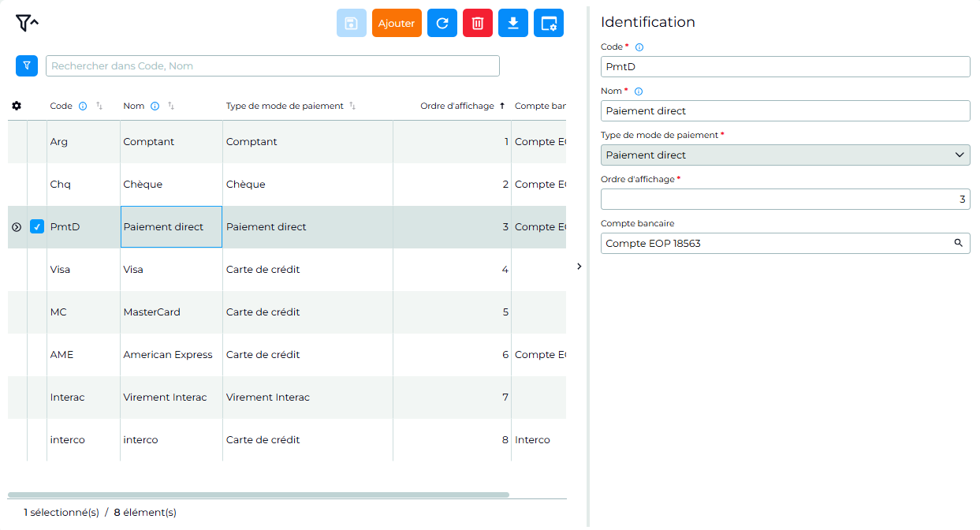Image resolution: width=980 pixels, height=530 pixels.
Task: Edit Ordre d'affichage field value 3
Action: [x=785, y=199]
